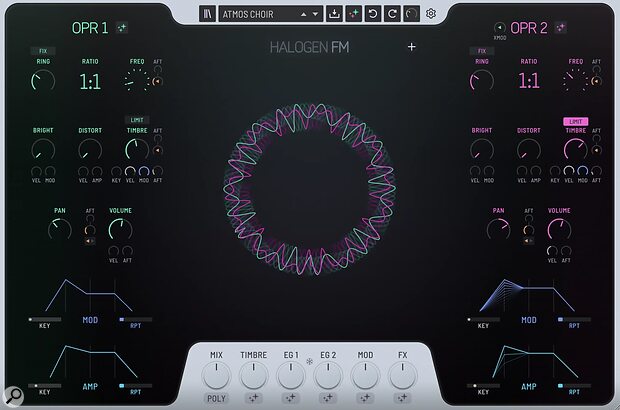Click the OPR 2 title label
This screenshot has width=620, height=410.
pyautogui.click(x=529, y=28)
